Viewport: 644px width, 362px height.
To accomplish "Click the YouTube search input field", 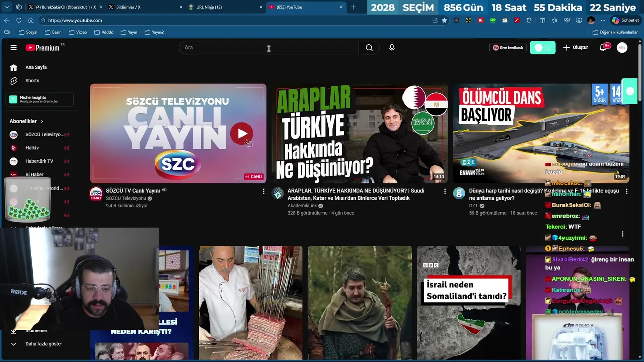I will tap(269, 47).
